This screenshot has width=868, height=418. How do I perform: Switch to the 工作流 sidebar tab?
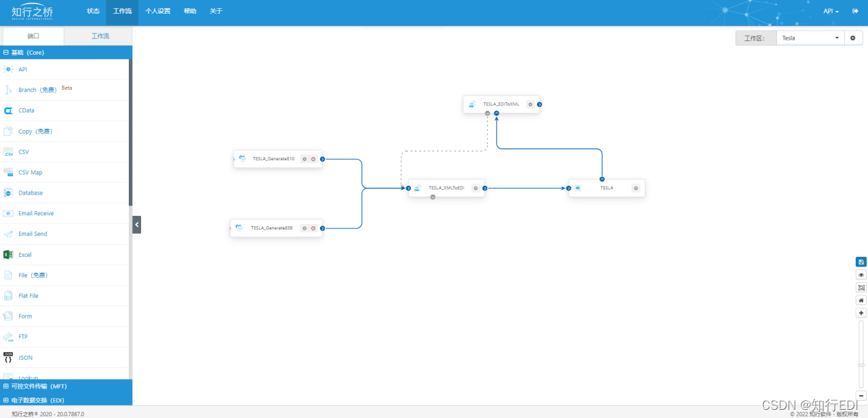tap(100, 36)
